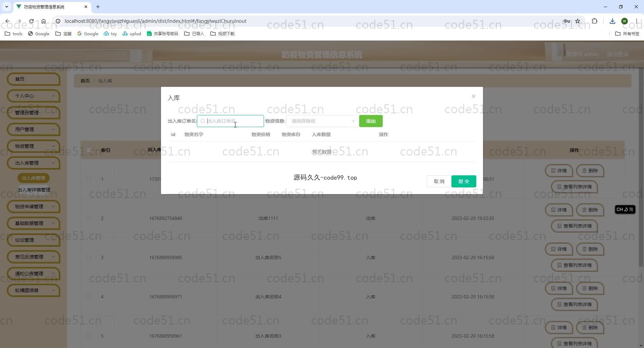Close the 入库 dialog with X icon
The height and width of the screenshot is (348, 644).
point(473,96)
